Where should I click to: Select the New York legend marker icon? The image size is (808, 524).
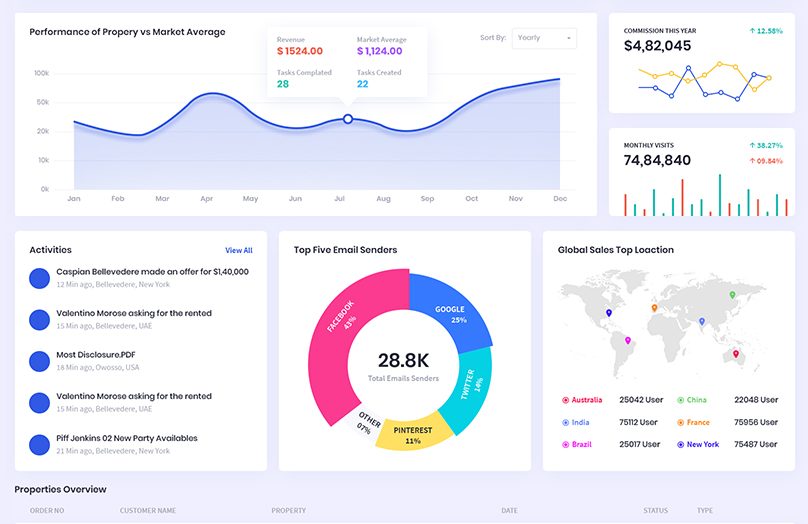[680, 445]
